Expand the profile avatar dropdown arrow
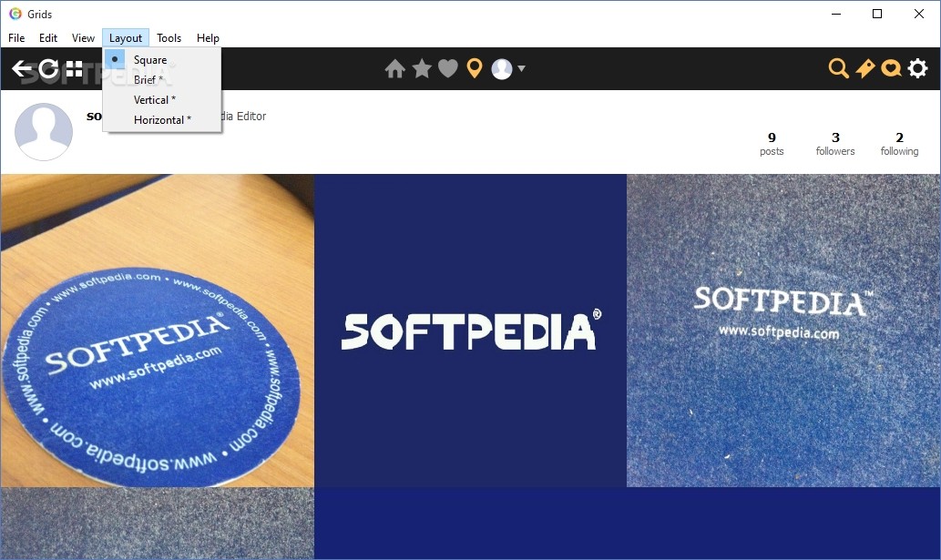This screenshot has height=560, width=941. (x=521, y=68)
